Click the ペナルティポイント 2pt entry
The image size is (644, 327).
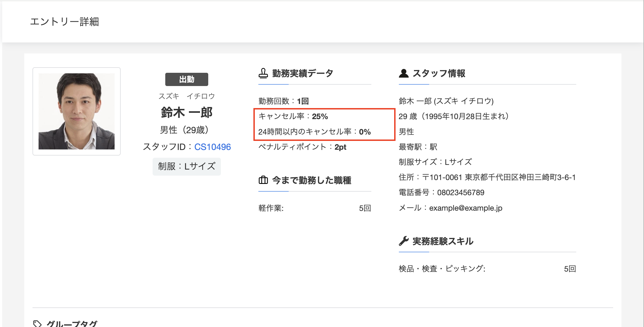click(302, 147)
